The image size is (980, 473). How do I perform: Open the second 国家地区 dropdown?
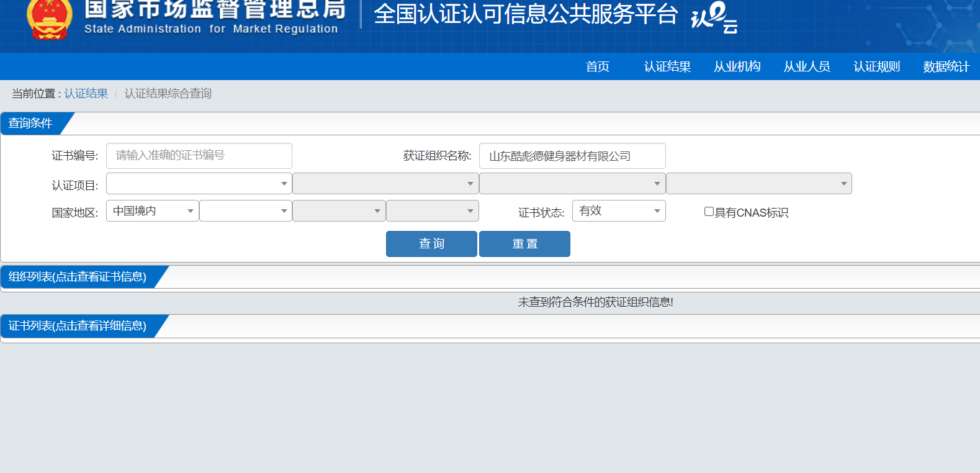click(246, 211)
